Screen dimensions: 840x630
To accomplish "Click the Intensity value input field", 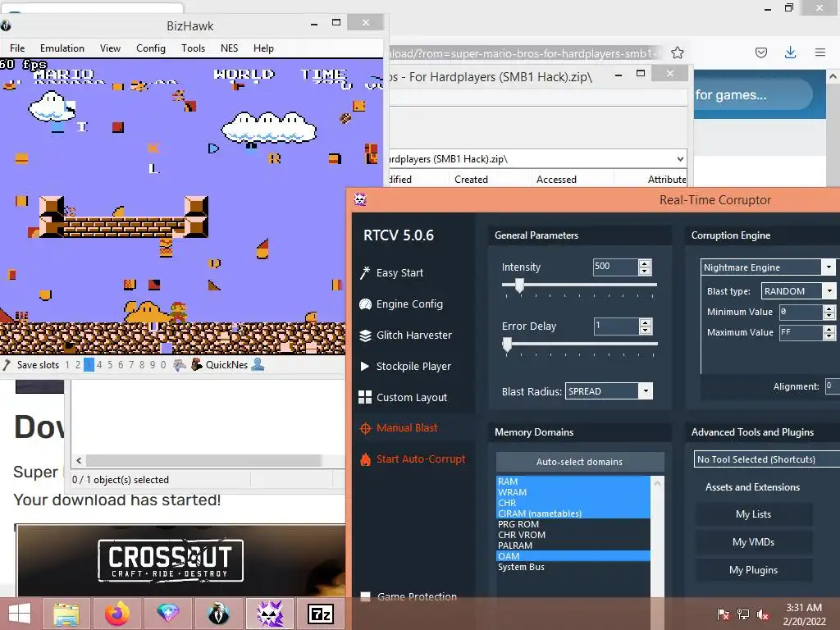I will (615, 267).
